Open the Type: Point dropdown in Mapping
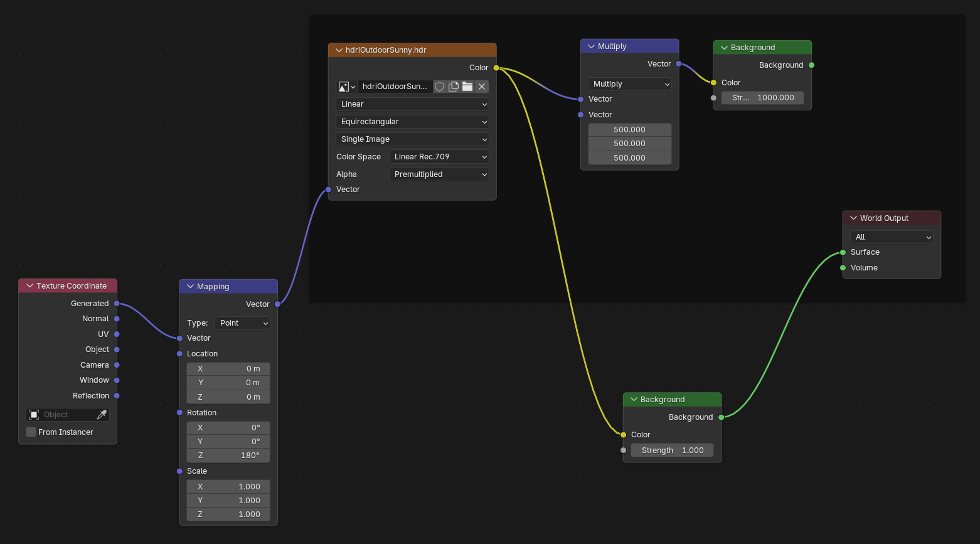 (242, 323)
